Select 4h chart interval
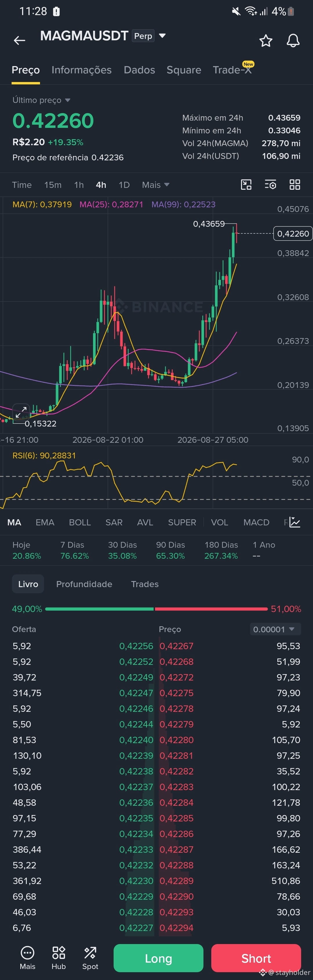Screen dimensions: 313x980 [x=101, y=185]
